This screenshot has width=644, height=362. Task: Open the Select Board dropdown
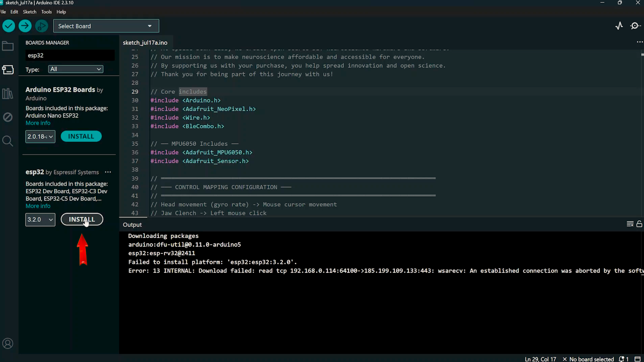point(106,26)
